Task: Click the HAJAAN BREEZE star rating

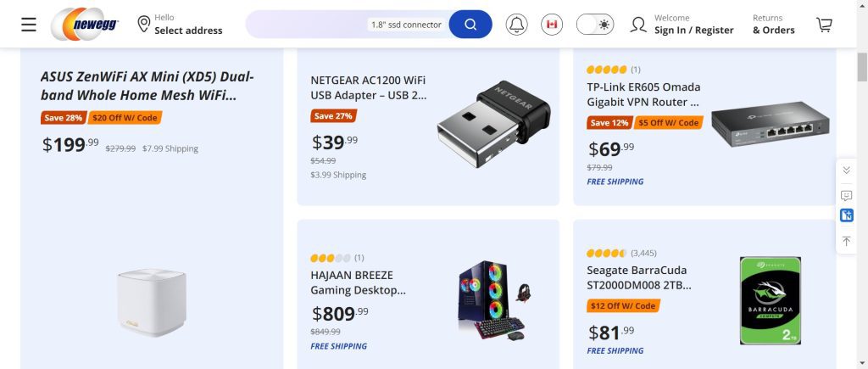Action: pos(330,258)
